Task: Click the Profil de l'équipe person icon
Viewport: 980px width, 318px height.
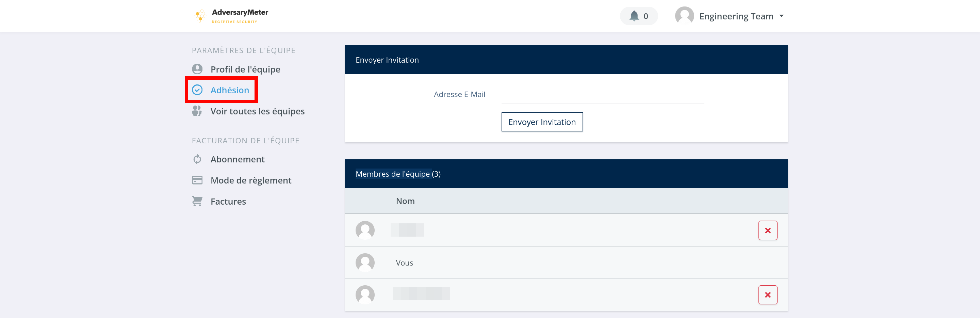Action: pyautogui.click(x=197, y=69)
